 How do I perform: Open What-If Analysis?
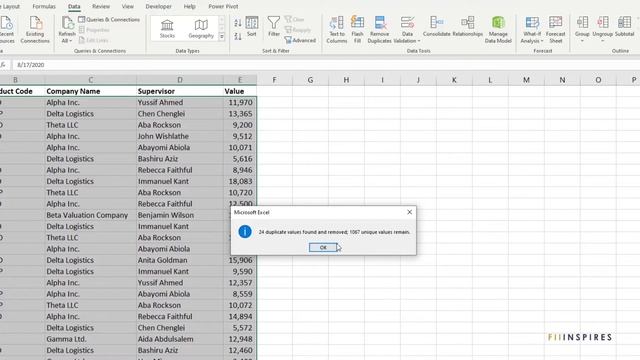532,30
